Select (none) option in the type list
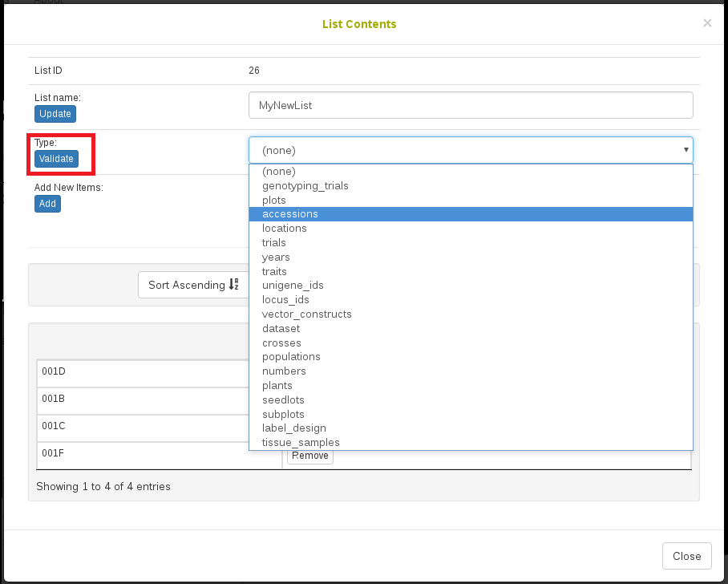Viewport: 728px width, 584px height. pos(471,172)
